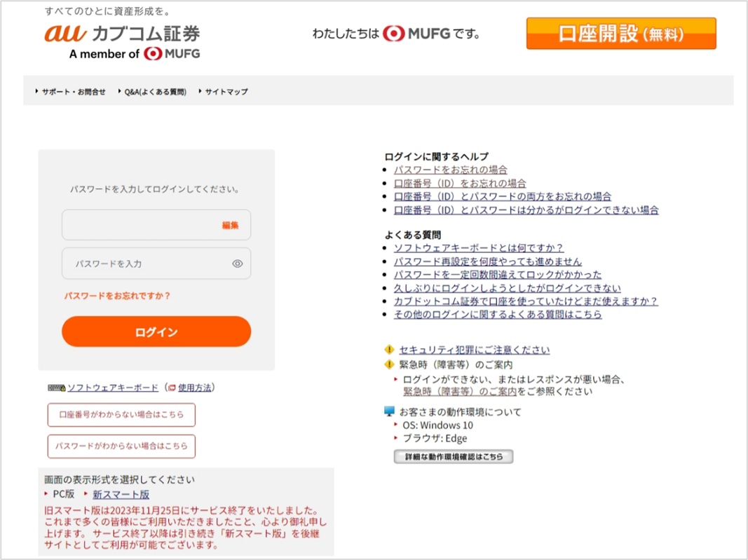Open パスワードを一定回数間違えてロックがかかった link
Viewport: 748px width, 560px height.
pyautogui.click(x=498, y=275)
